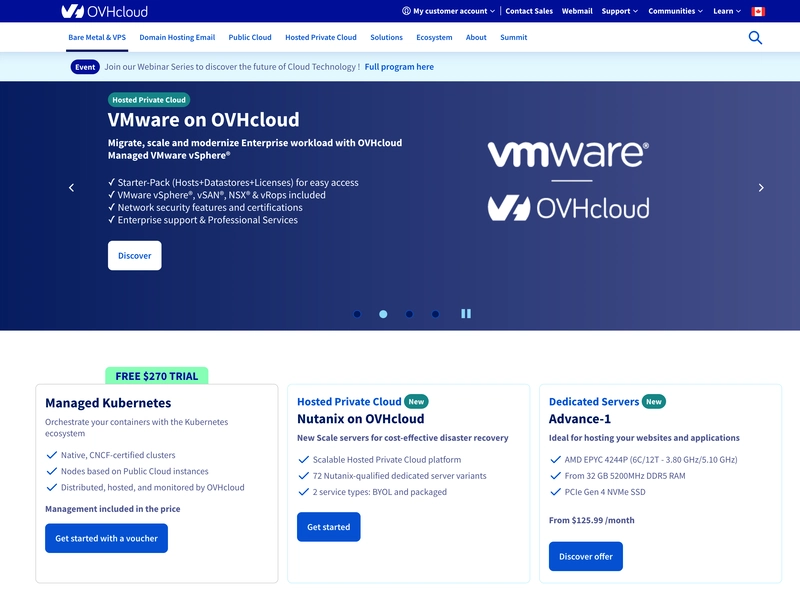Viewport: 800px width, 600px height.
Task: Click the vmware logo in banner
Action: [568, 154]
